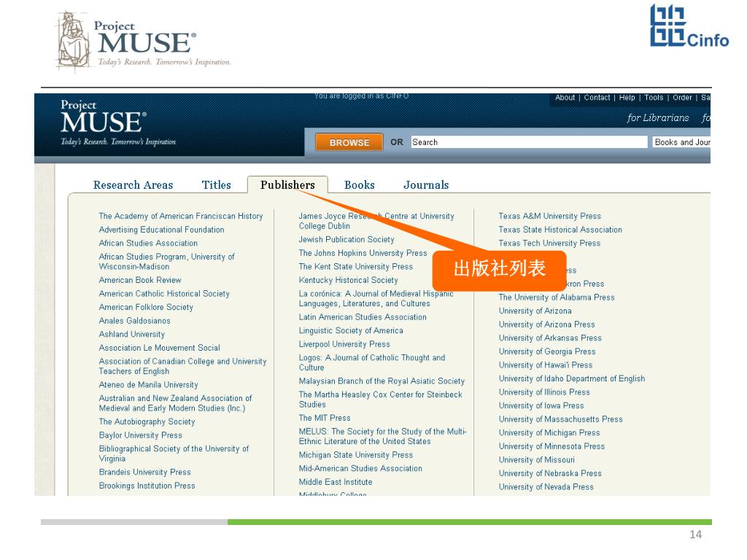The height and width of the screenshot is (560, 747).
Task: Open University of Iowa Press link
Action: [541, 406]
